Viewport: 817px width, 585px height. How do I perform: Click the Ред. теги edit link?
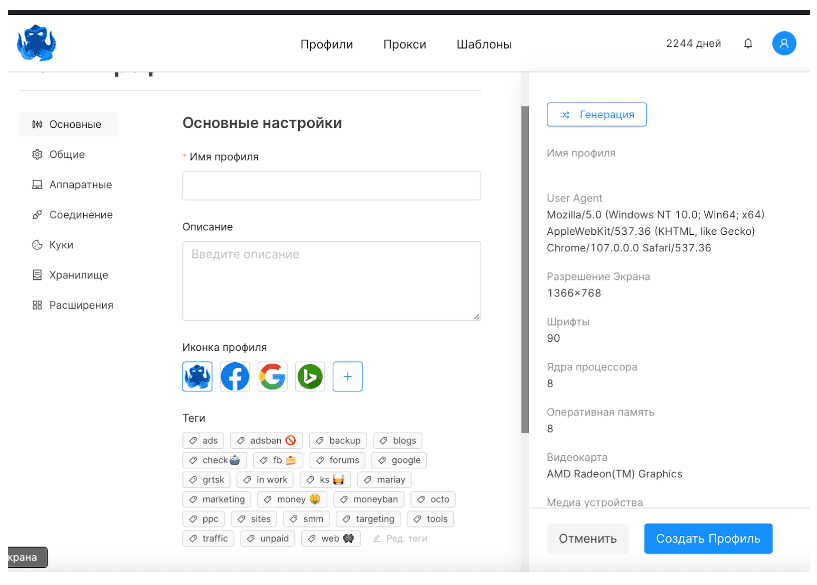pos(400,538)
